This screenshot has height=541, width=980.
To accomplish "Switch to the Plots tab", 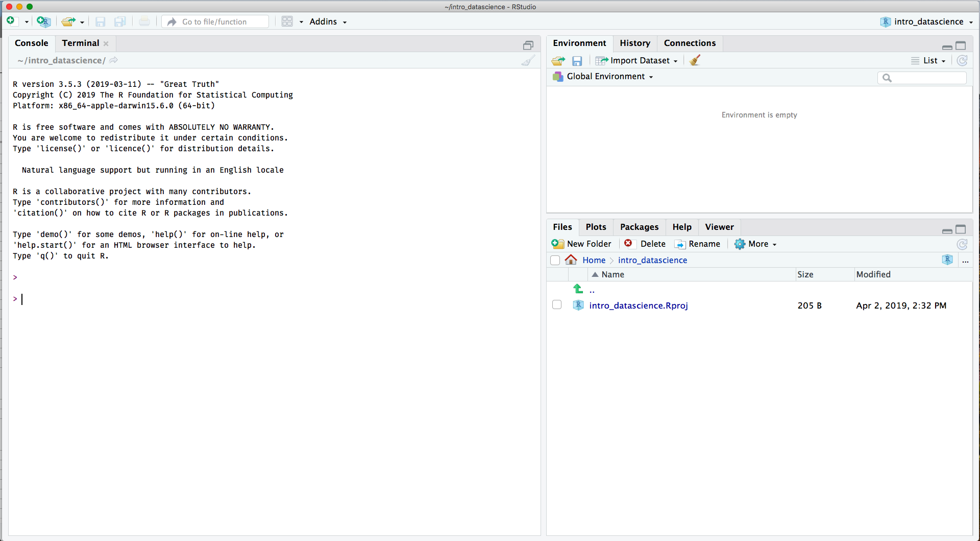I will click(596, 227).
